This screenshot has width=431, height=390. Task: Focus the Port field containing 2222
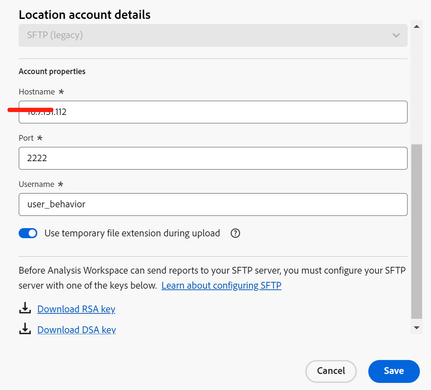click(x=213, y=158)
